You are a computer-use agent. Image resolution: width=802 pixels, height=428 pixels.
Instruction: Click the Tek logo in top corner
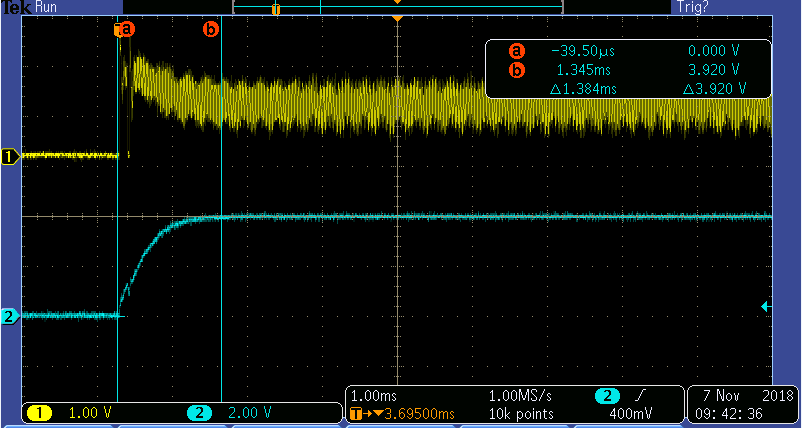(15, 7)
